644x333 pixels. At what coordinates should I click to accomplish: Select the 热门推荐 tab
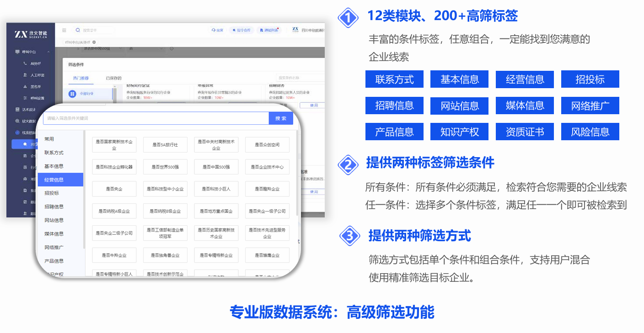click(x=81, y=78)
